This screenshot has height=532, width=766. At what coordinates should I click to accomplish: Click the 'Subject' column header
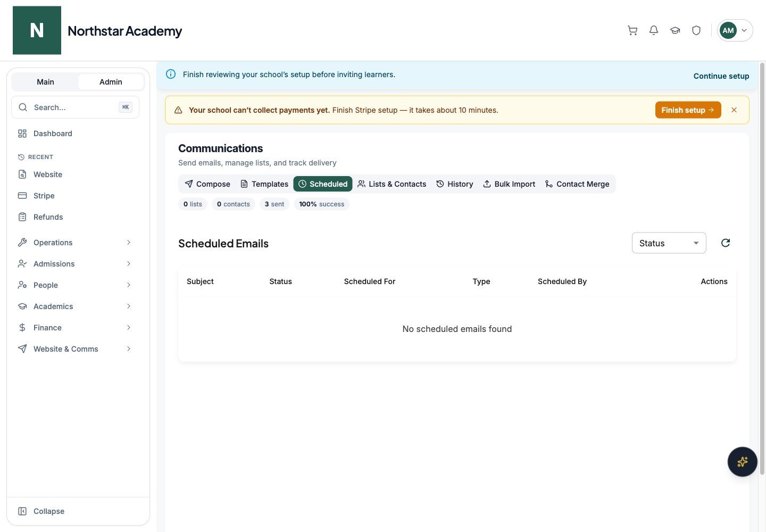tap(200, 281)
